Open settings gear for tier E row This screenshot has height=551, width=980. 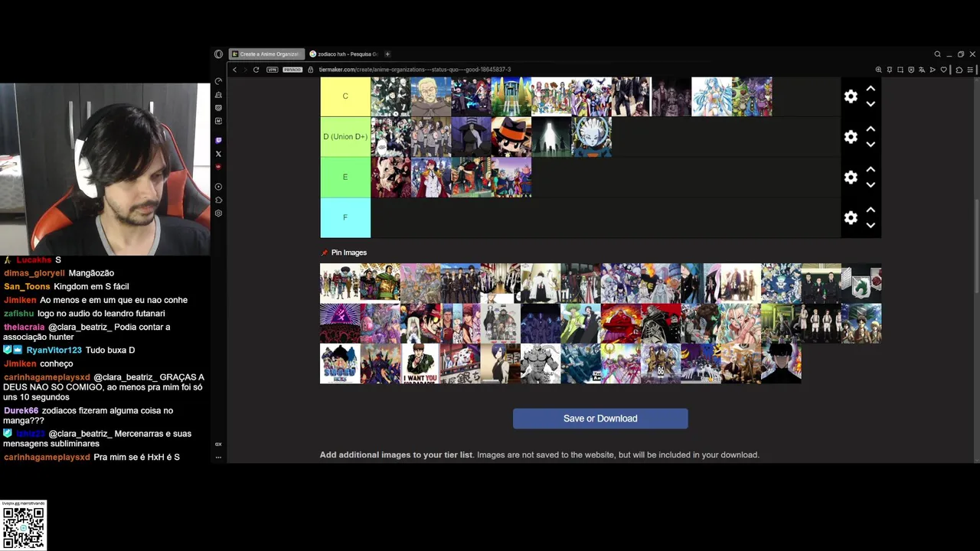click(x=851, y=178)
